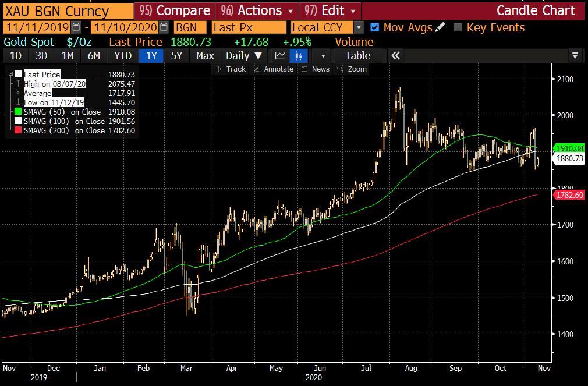This screenshot has height=386, width=588.
Task: Click the Last Price value 1880.73 in header
Action: coord(191,42)
